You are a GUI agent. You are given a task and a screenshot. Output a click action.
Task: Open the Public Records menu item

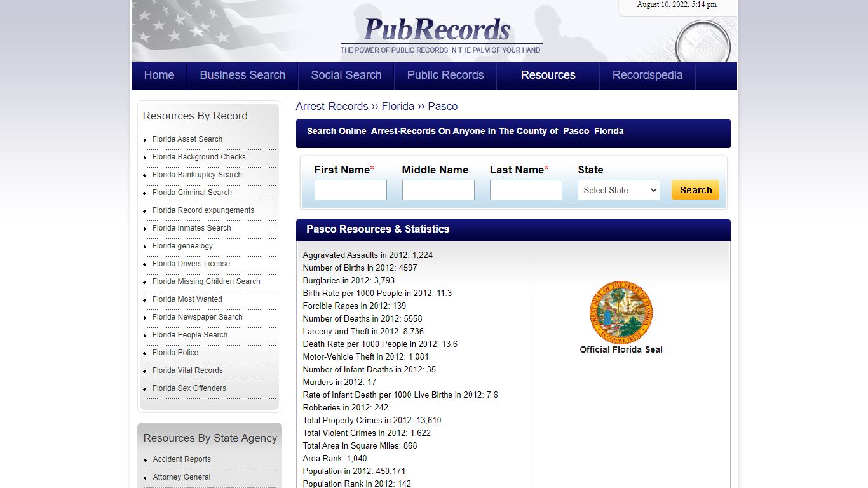point(445,75)
